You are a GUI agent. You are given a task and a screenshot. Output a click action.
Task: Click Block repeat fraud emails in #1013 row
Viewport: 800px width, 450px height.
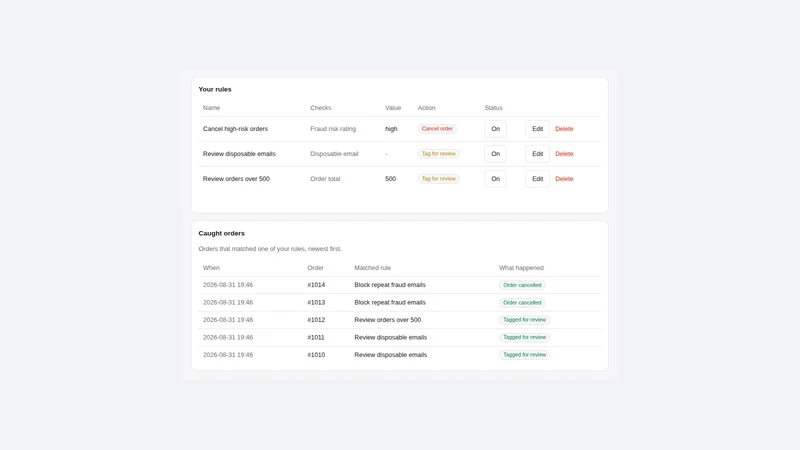390,303
